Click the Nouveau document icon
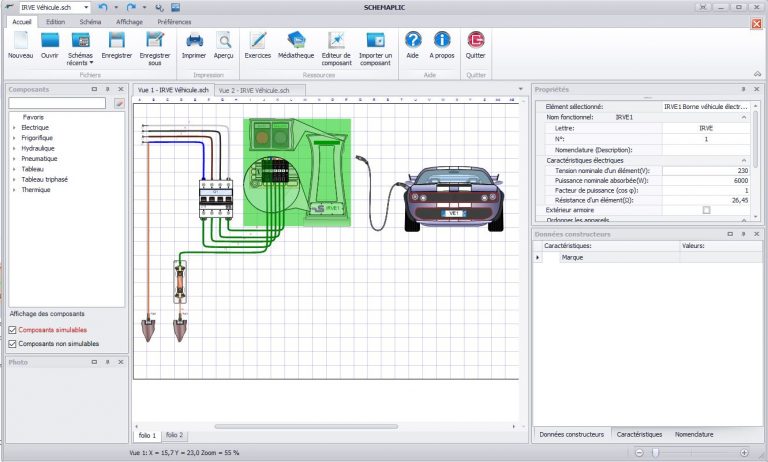Screen dimensions: 768x462 pyautogui.click(x=20, y=41)
